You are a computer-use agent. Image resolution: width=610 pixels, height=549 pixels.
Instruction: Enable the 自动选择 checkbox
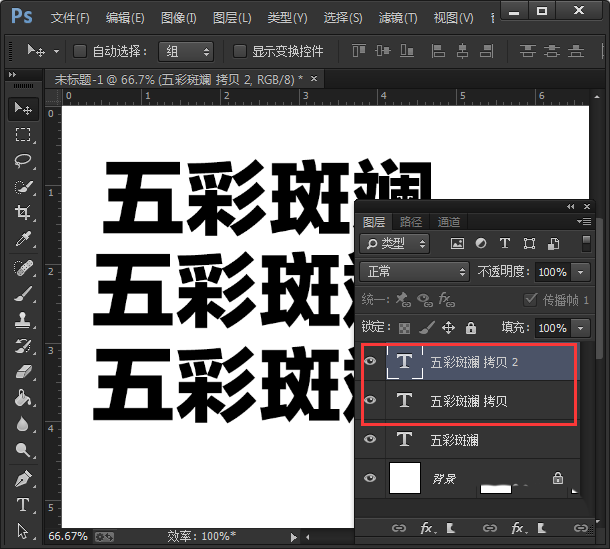[81, 51]
